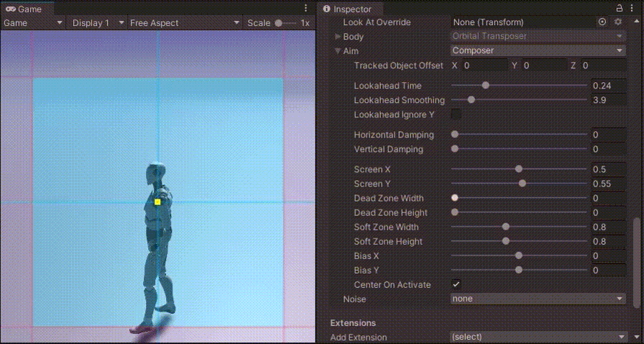
Task: Click the Lookahead Ignore Y label
Action: (x=394, y=114)
